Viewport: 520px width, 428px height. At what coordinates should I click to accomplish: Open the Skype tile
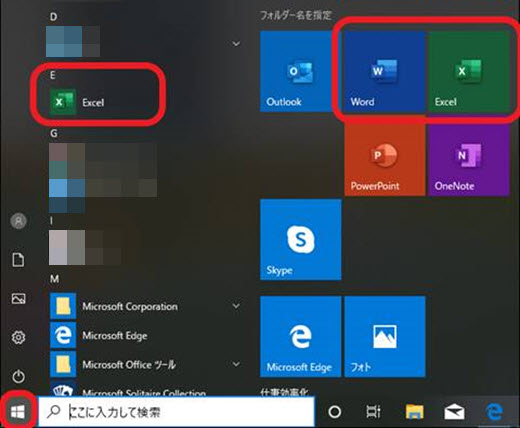[x=301, y=240]
